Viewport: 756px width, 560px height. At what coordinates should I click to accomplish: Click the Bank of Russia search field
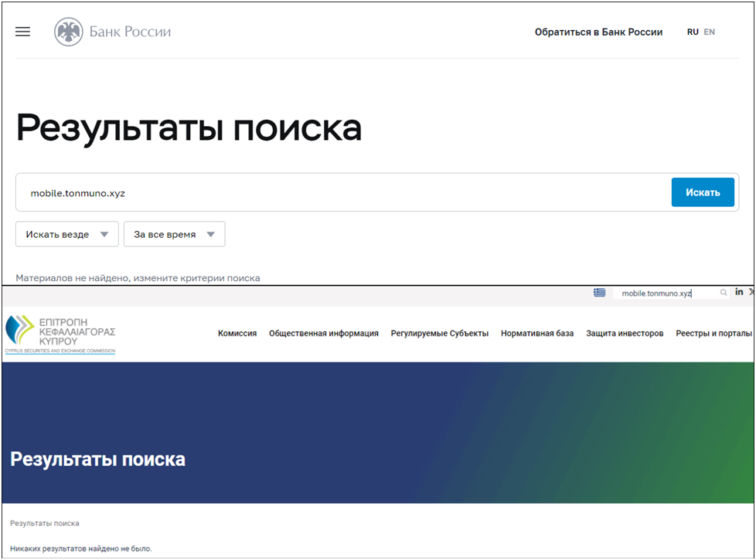point(340,192)
